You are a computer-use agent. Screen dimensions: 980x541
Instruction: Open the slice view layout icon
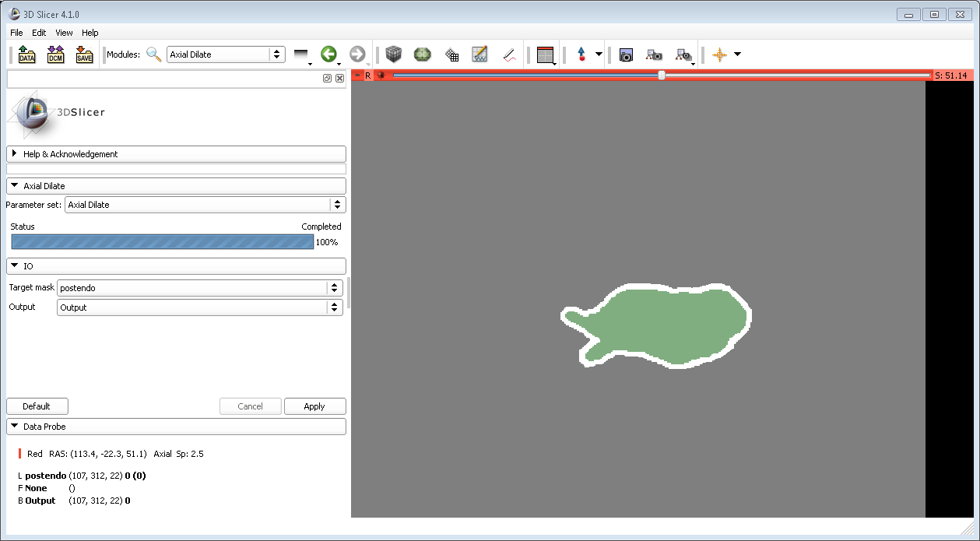tap(545, 54)
